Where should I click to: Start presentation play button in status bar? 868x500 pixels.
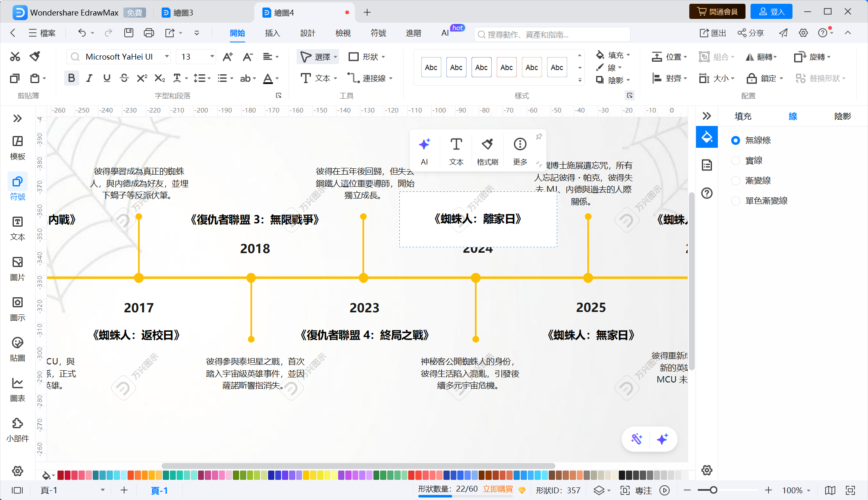665,490
